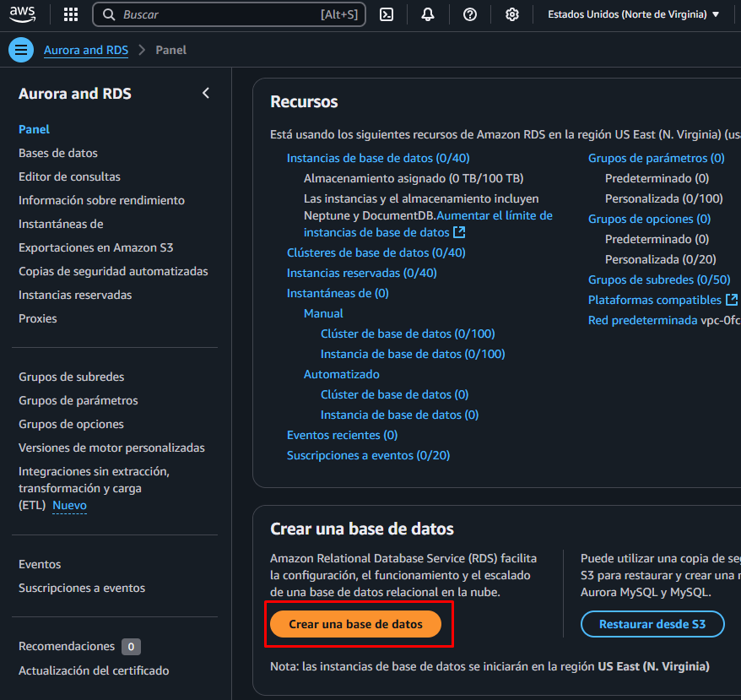Image resolution: width=741 pixels, height=700 pixels.
Task: Open Exportaciones en Amazon S3
Action: pos(96,247)
